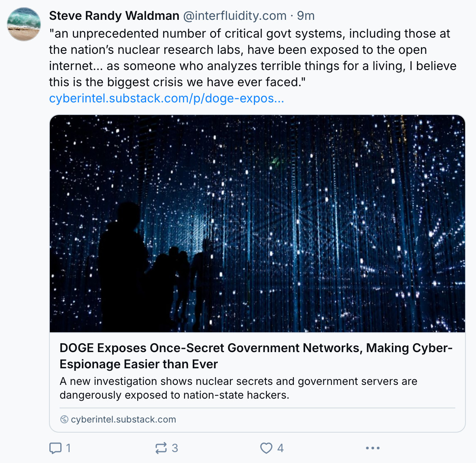Viewport: 476px width, 463px height.
Task: Open Steve Randy Waldman's profile name
Action: point(114,16)
